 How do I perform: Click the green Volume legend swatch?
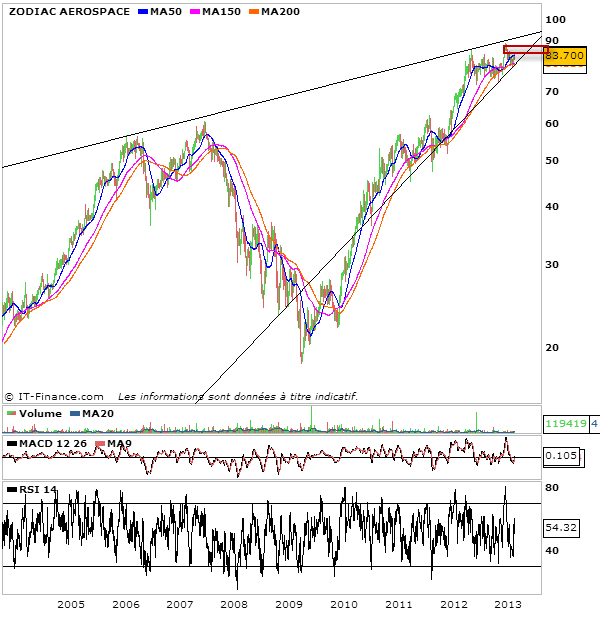pyautogui.click(x=11, y=413)
